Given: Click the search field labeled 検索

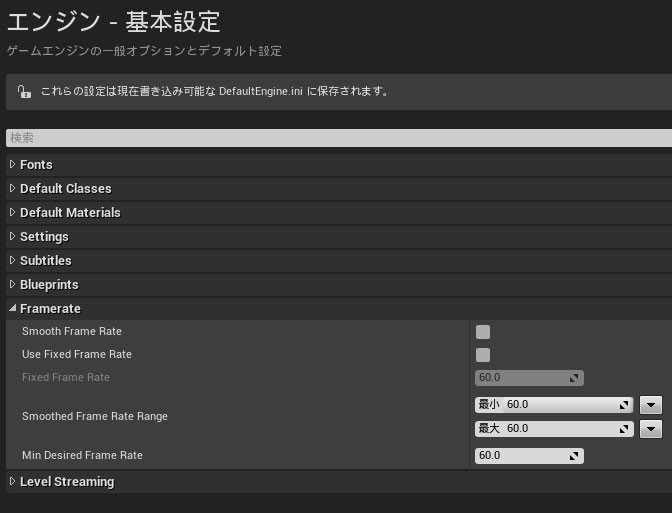Looking at the screenshot, I should coord(339,138).
